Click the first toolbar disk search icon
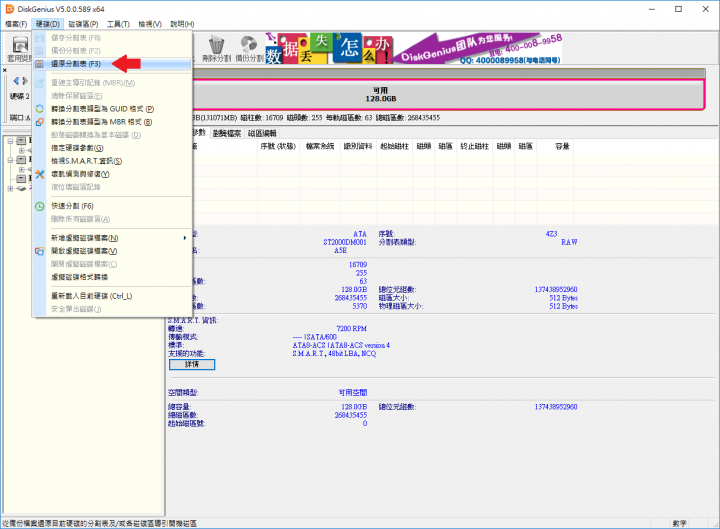Screen dimensions: 720x529 tap(20, 45)
